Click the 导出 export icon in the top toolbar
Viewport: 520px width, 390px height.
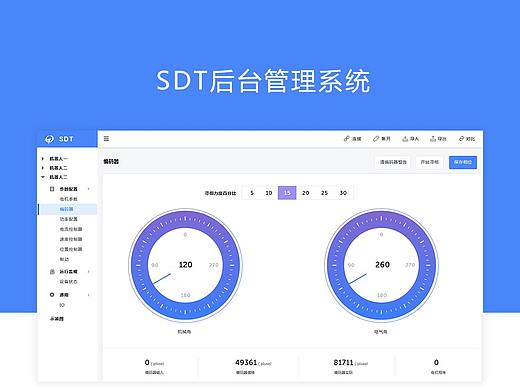pos(433,139)
